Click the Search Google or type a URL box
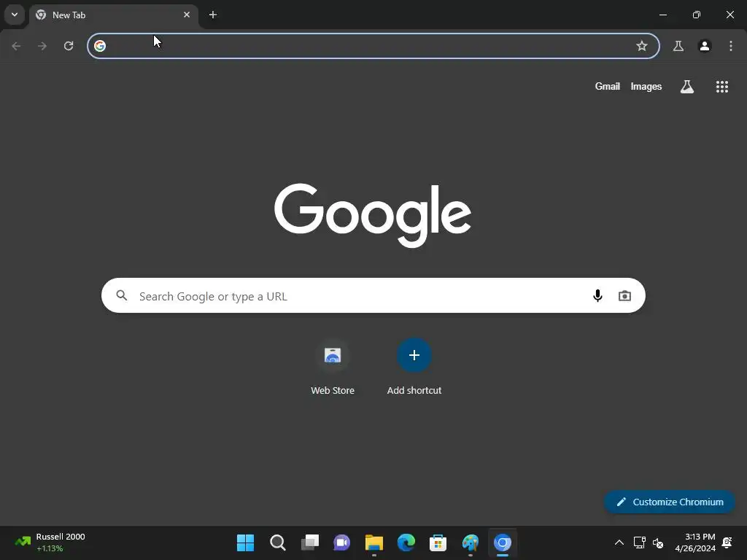747x560 pixels. (373, 296)
